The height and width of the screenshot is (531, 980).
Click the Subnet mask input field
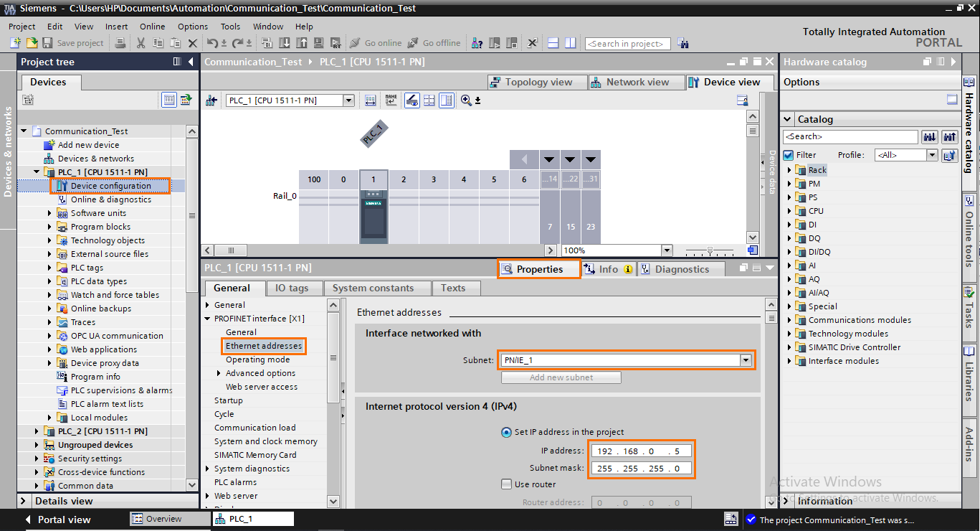[642, 469]
